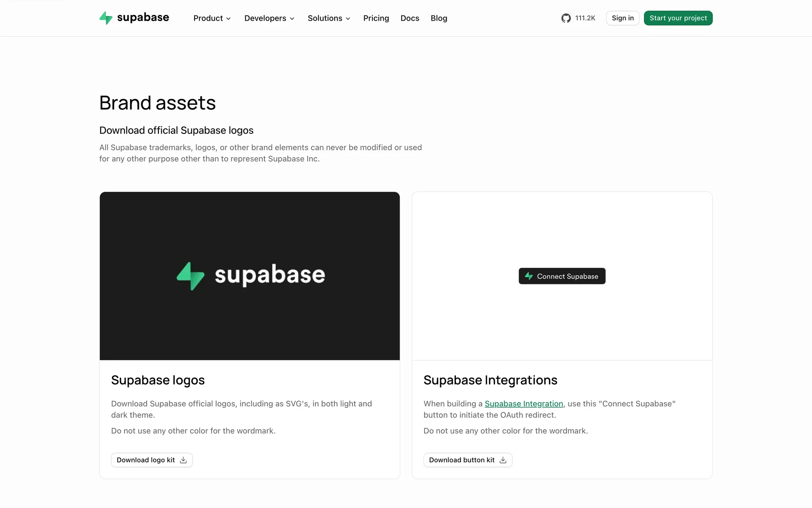Open the Blog page
The width and height of the screenshot is (812, 508).
pyautogui.click(x=439, y=18)
